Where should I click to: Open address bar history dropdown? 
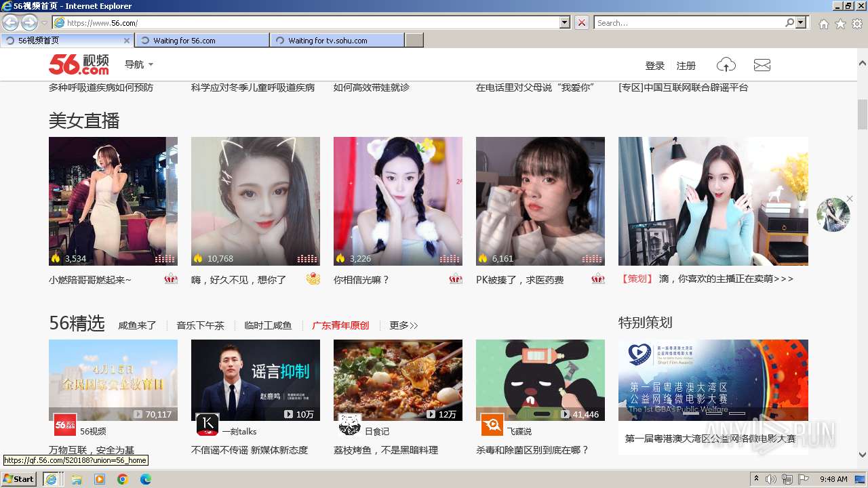[x=565, y=22]
